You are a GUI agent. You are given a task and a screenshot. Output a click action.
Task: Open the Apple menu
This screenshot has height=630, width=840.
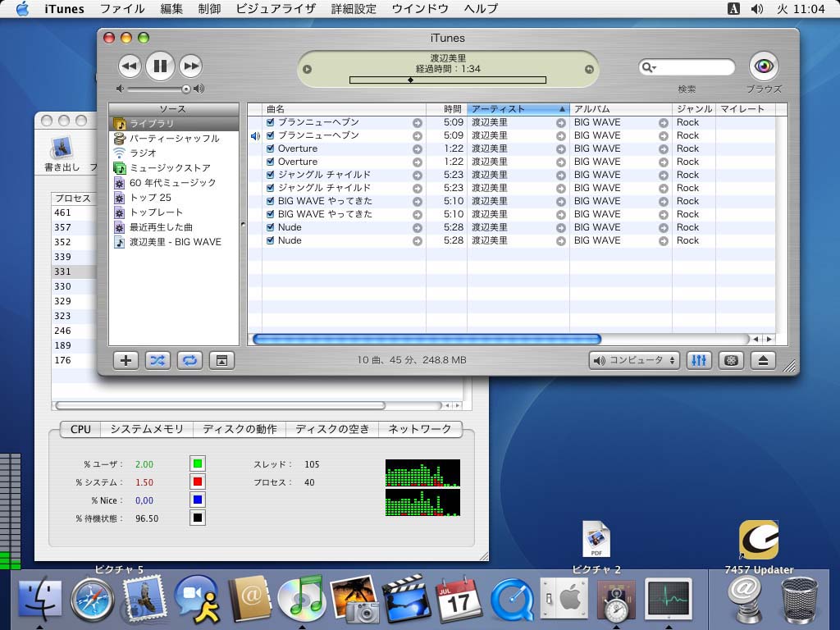click(22, 8)
